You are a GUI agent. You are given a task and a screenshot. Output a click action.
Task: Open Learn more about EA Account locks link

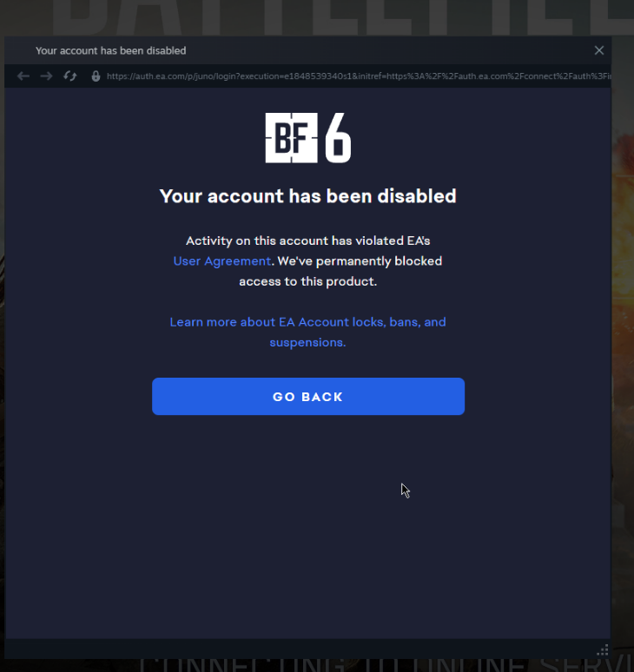click(x=307, y=333)
